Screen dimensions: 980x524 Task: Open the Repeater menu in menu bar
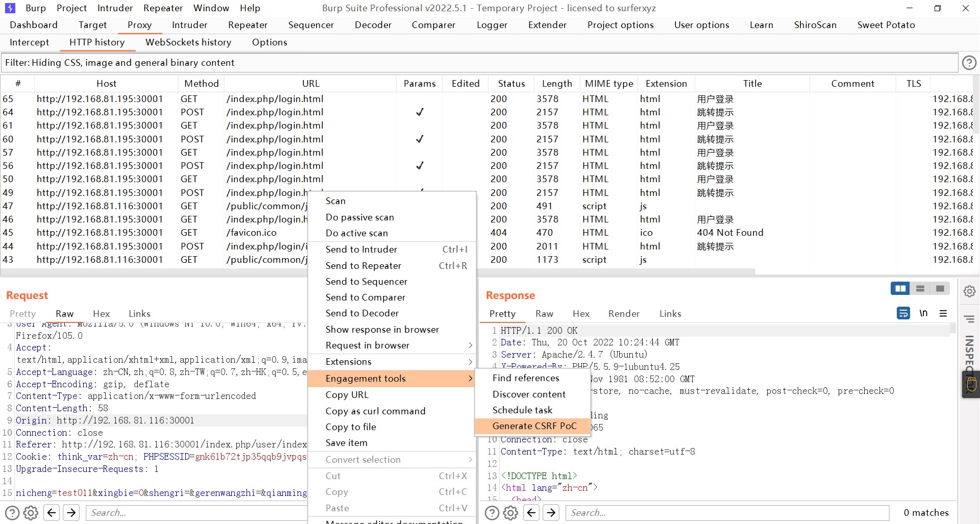[163, 8]
